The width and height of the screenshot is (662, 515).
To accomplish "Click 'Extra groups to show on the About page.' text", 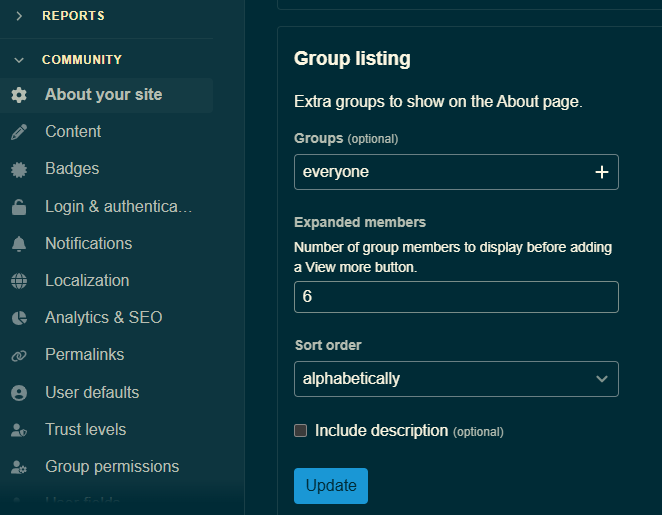I will click(x=438, y=102).
